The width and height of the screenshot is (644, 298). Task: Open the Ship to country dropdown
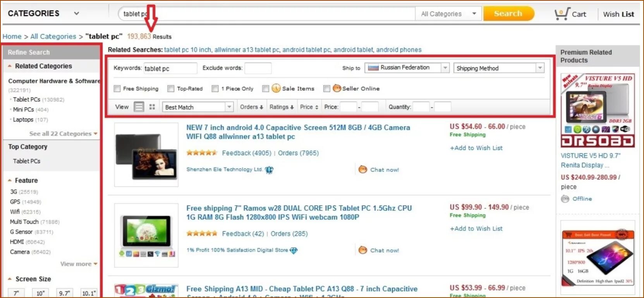407,68
